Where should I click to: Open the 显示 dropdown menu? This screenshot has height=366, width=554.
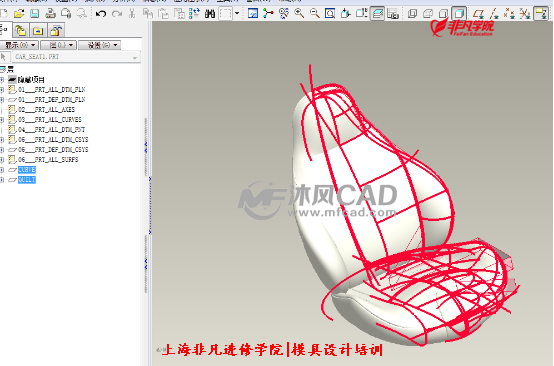pos(19,45)
